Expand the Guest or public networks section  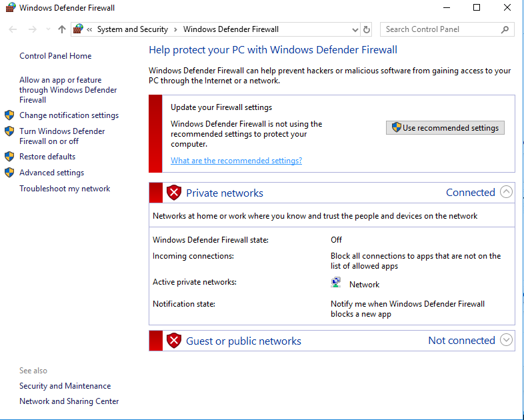(506, 340)
